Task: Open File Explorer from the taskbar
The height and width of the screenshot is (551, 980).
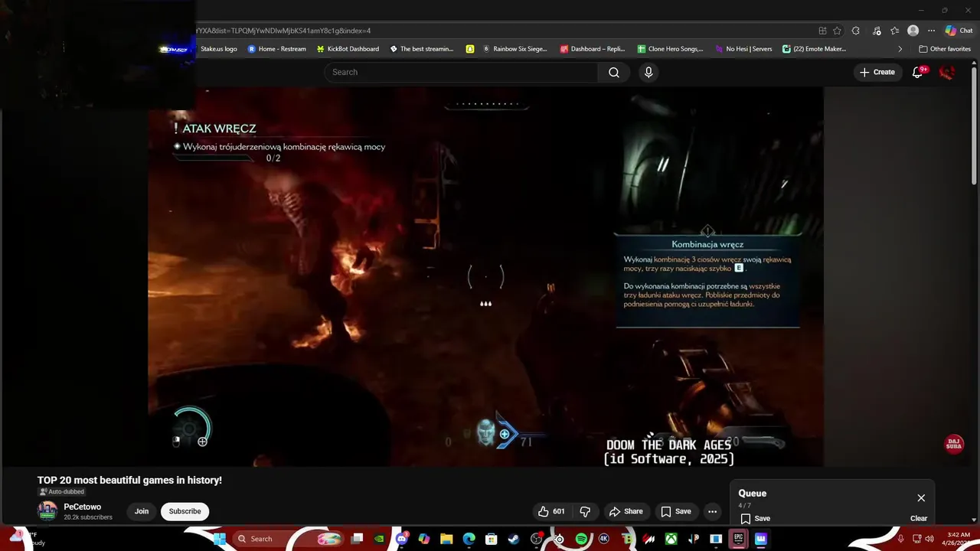Action: 446,539
